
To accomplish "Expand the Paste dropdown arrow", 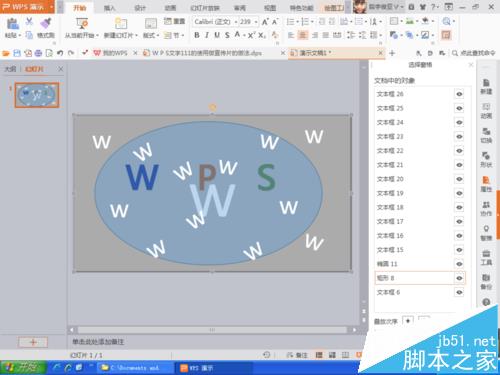I will click(x=20, y=35).
